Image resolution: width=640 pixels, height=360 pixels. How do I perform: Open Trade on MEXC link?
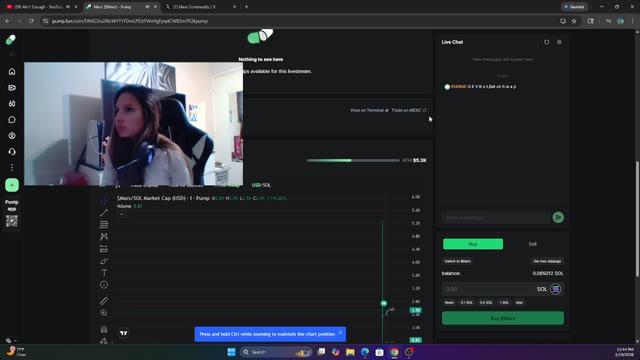[x=409, y=110]
